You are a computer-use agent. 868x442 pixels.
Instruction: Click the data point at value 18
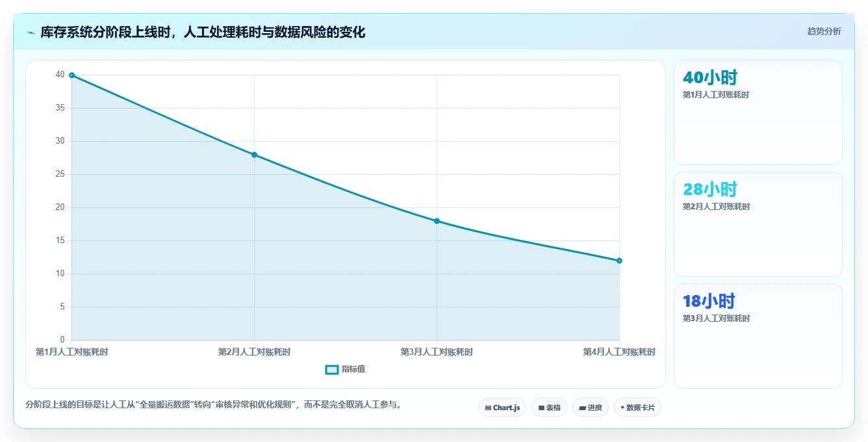[x=437, y=221]
